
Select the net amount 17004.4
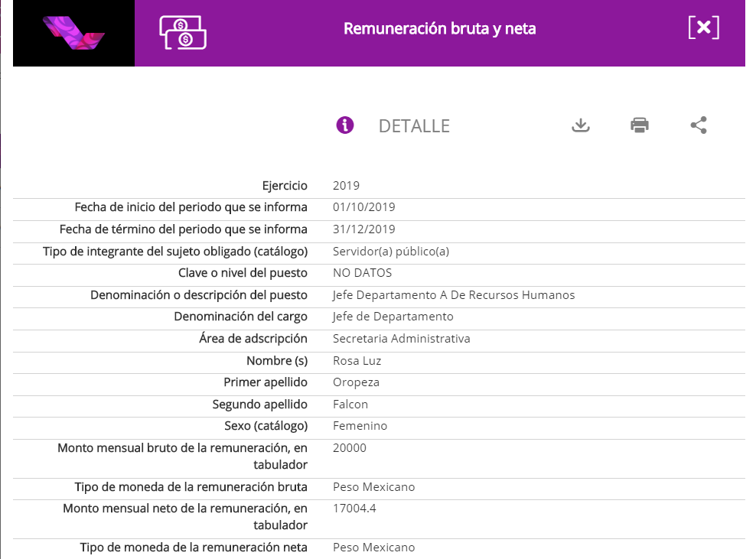(354, 509)
